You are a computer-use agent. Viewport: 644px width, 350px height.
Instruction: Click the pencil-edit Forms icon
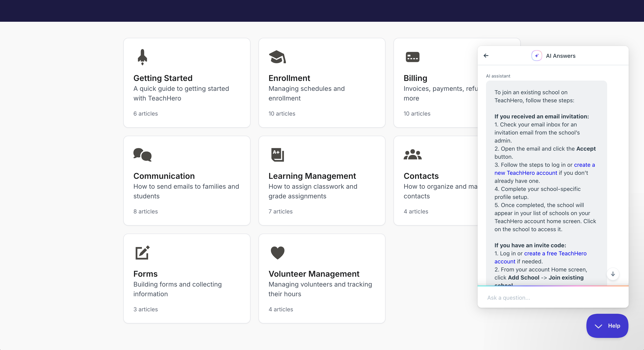pyautogui.click(x=142, y=253)
